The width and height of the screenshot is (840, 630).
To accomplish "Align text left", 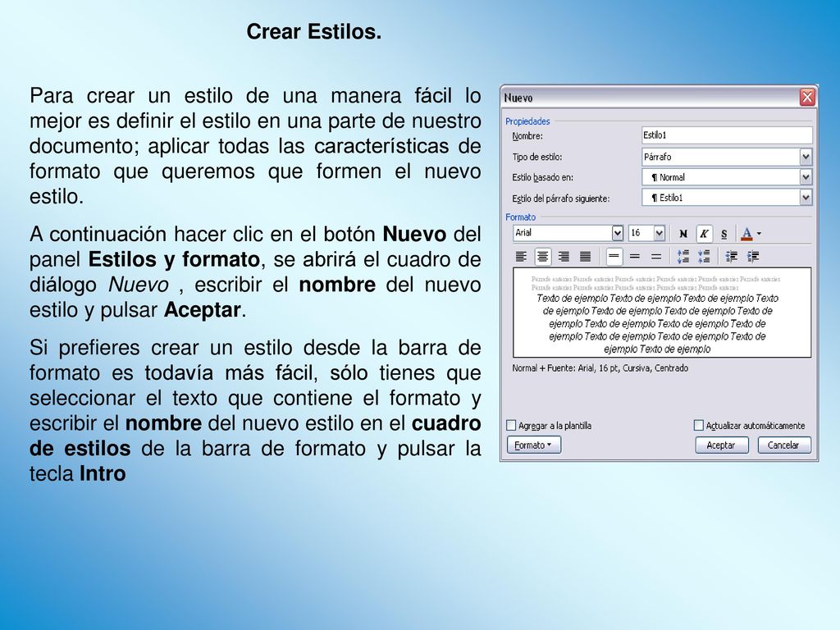I will pos(521,257).
